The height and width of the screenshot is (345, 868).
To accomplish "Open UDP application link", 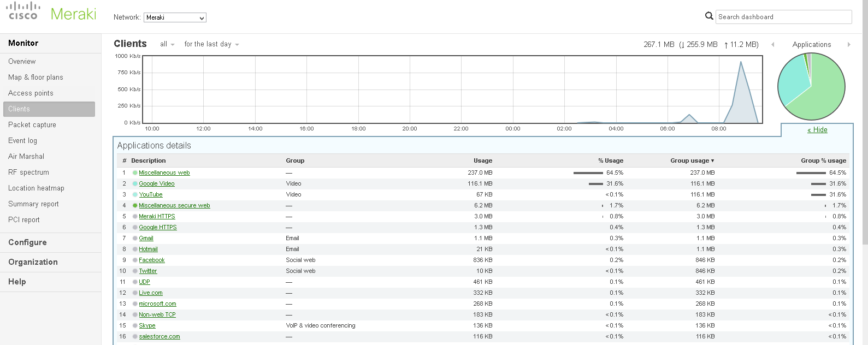I will click(144, 282).
